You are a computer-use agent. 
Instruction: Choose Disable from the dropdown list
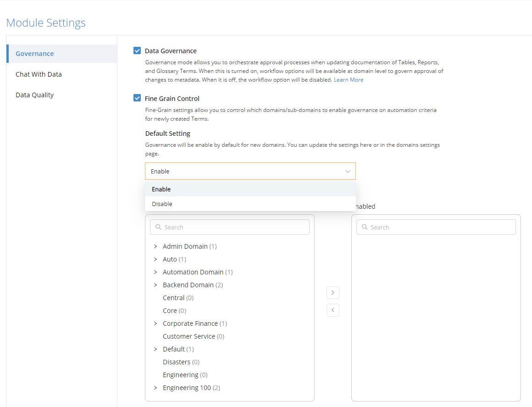coord(250,204)
